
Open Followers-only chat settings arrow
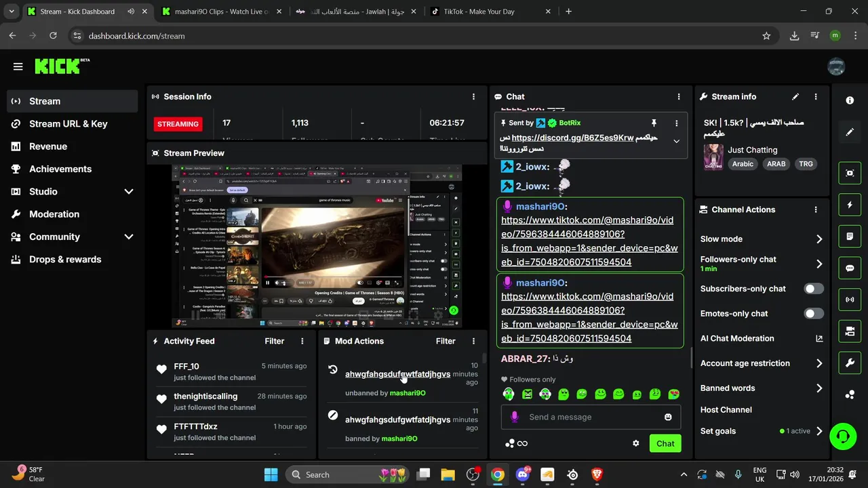pos(819,264)
